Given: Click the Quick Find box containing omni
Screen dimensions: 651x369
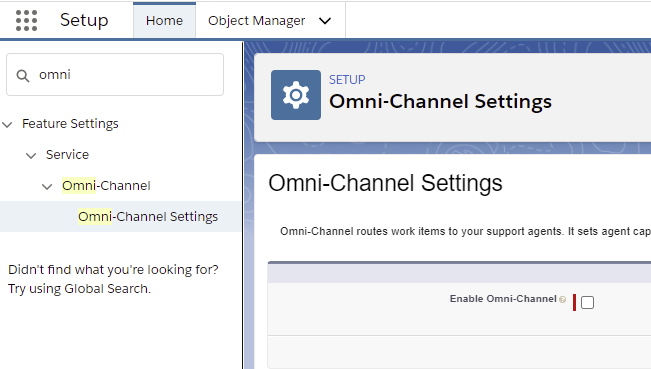Looking at the screenshot, I should pos(115,75).
